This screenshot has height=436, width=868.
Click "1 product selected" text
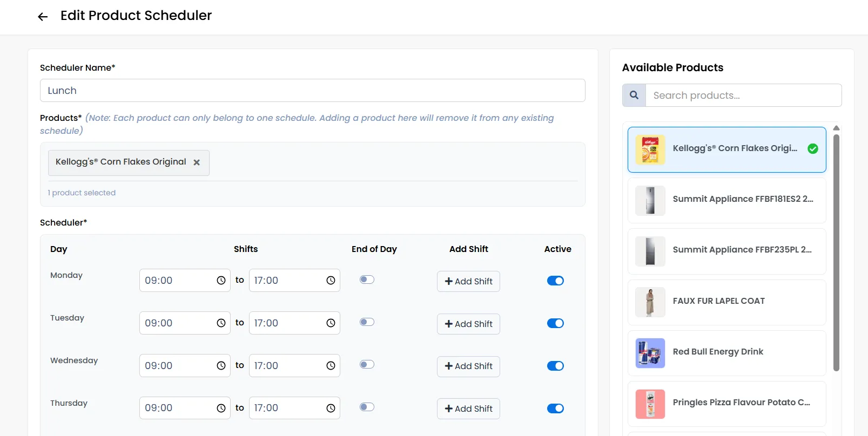pos(82,193)
